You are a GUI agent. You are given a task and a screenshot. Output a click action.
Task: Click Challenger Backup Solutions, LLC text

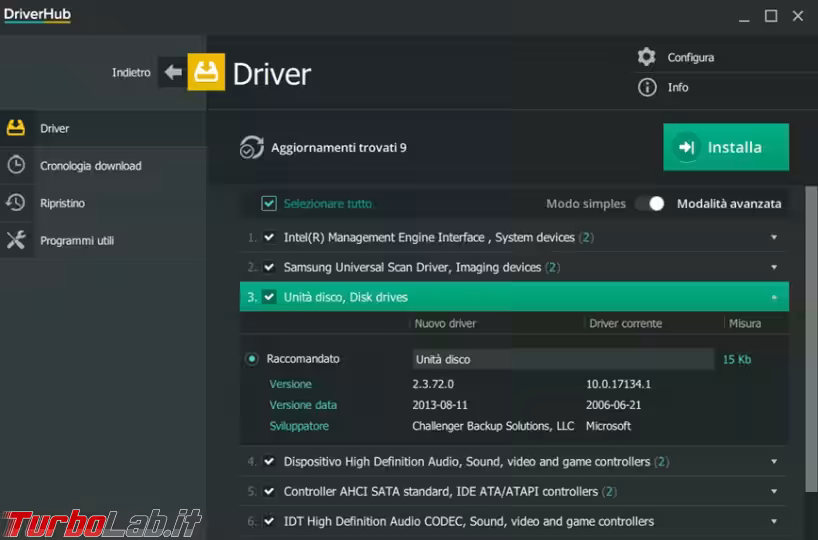(493, 426)
